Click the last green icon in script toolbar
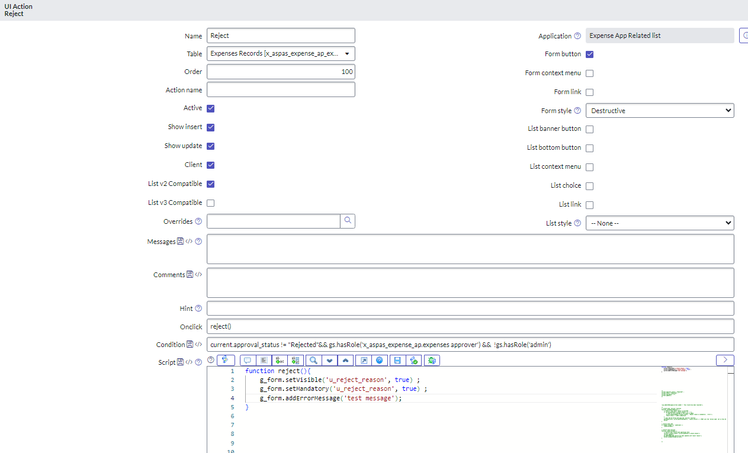This screenshot has height=453, width=748. (432, 360)
